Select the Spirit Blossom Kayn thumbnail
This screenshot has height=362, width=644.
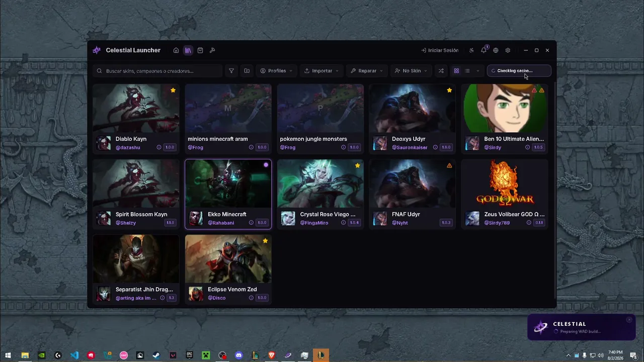tap(136, 184)
